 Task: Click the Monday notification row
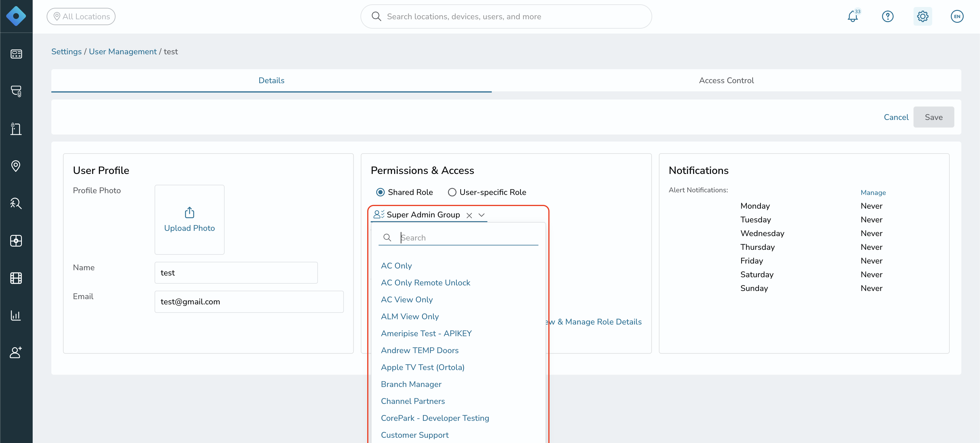[811, 206]
